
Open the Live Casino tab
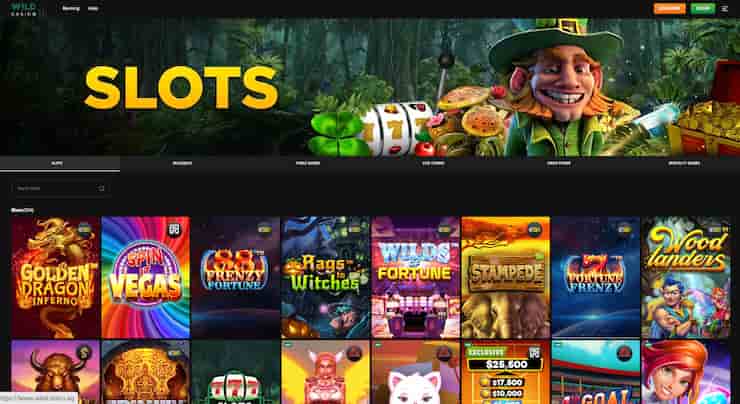click(x=433, y=164)
